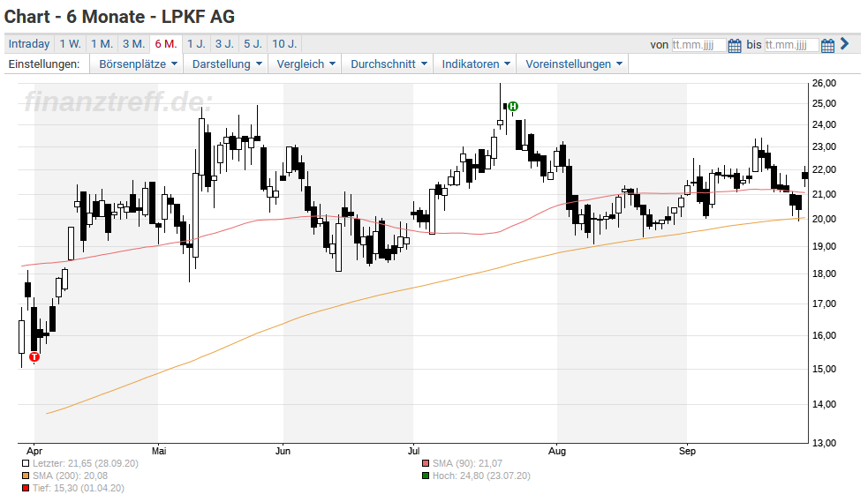Click the green Hoch legend swatch
The height and width of the screenshot is (502, 868).
[425, 476]
